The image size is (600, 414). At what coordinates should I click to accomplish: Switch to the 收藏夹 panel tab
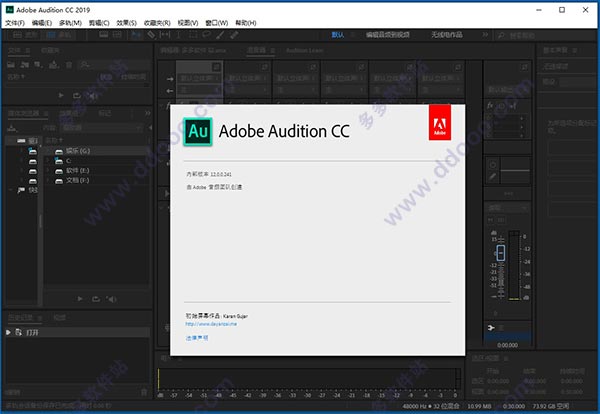pos(50,50)
